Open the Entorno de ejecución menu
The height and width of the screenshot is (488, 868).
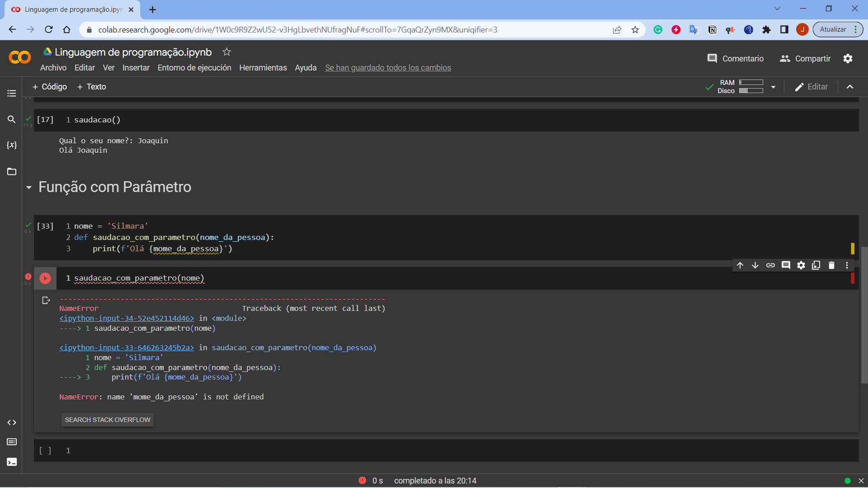coord(194,68)
